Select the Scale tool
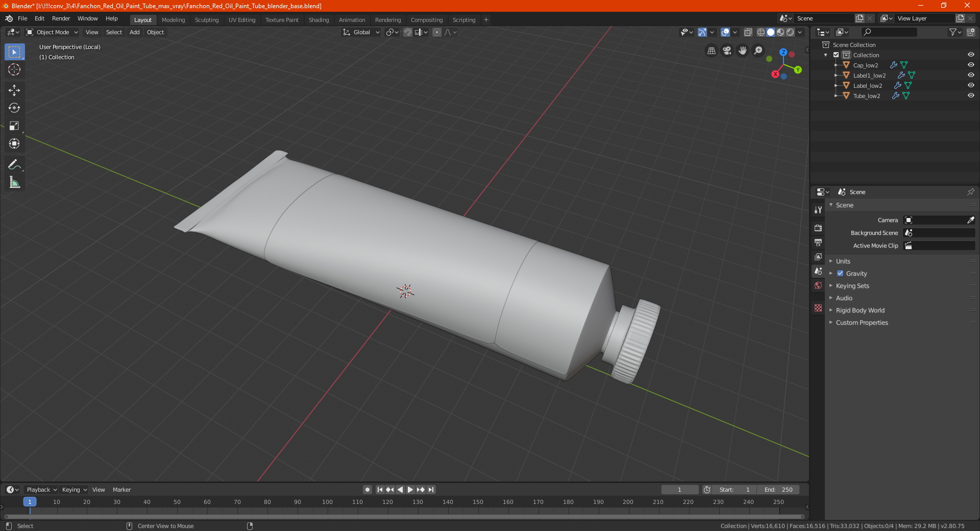 tap(14, 126)
